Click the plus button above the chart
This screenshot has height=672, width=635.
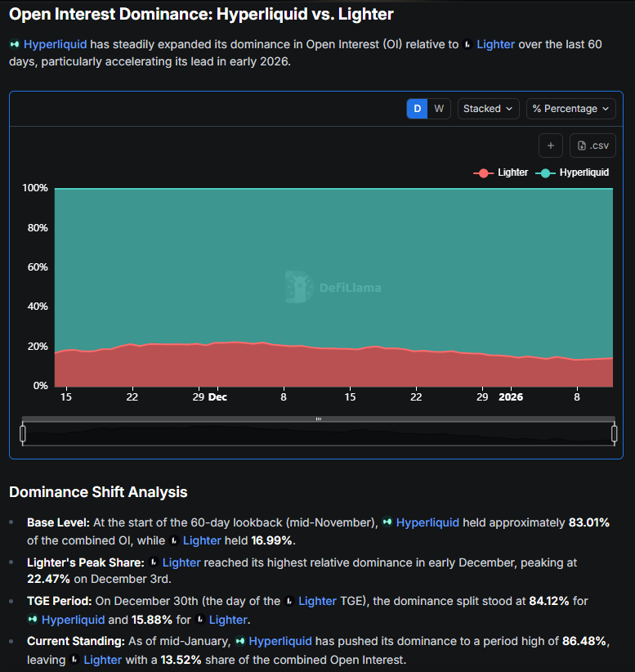[551, 146]
